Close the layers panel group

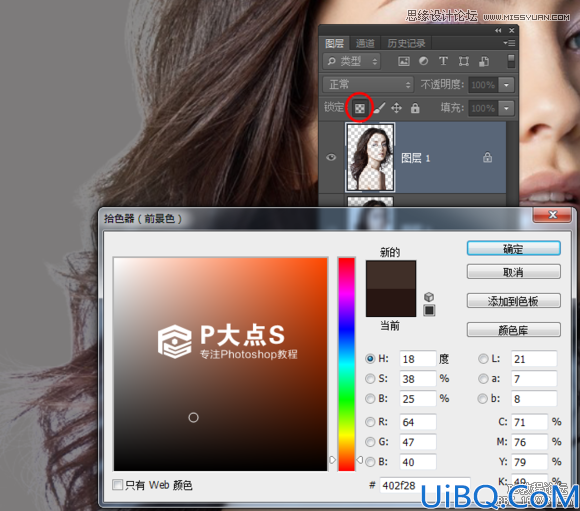512,30
